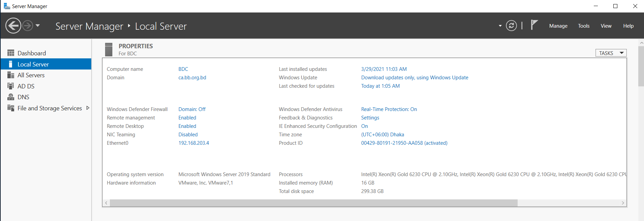Open the TASKS dropdown
Screen dimensions: 644x221
click(611, 53)
